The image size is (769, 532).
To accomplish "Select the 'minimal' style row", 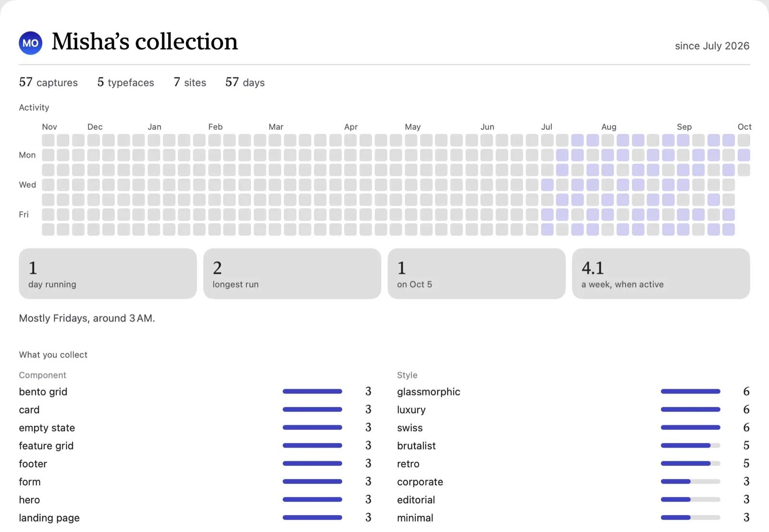I will tap(573, 518).
